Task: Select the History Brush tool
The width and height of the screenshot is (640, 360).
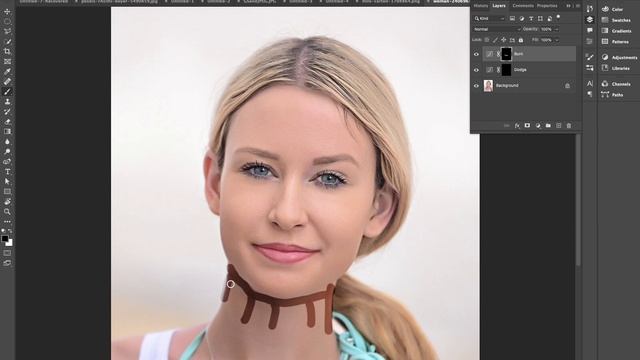Action: (7, 111)
